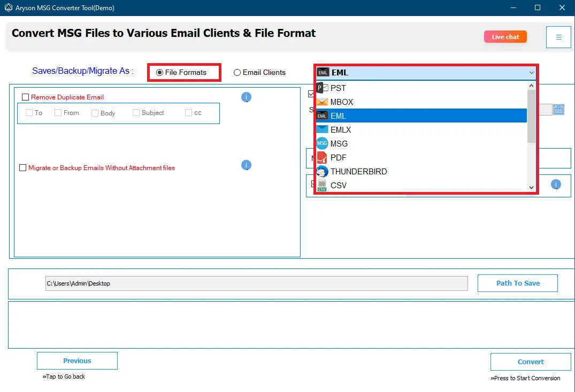Click the save path field C:\Users\Admin\Desktop
The height and width of the screenshot is (392, 575).
point(257,283)
